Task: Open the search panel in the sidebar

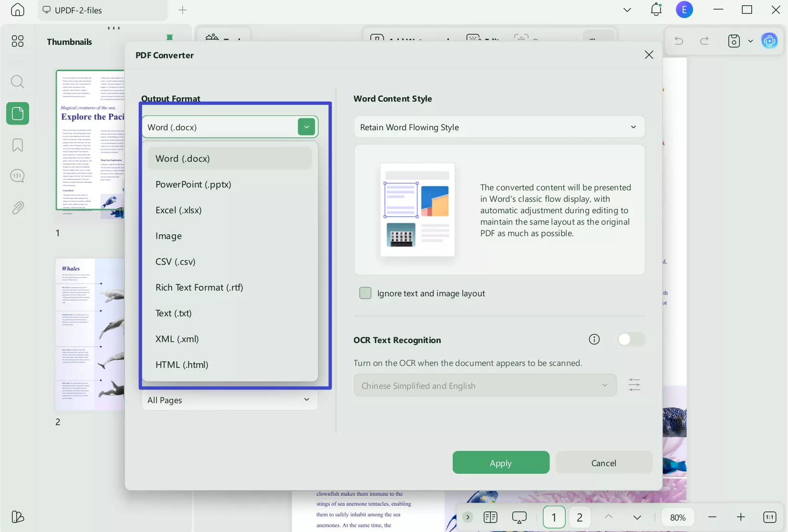Action: coord(17,82)
